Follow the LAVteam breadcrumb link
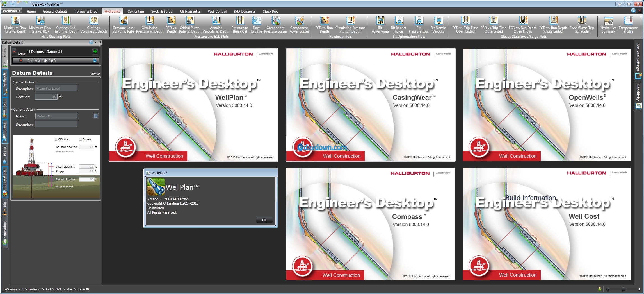 click(x=10, y=289)
